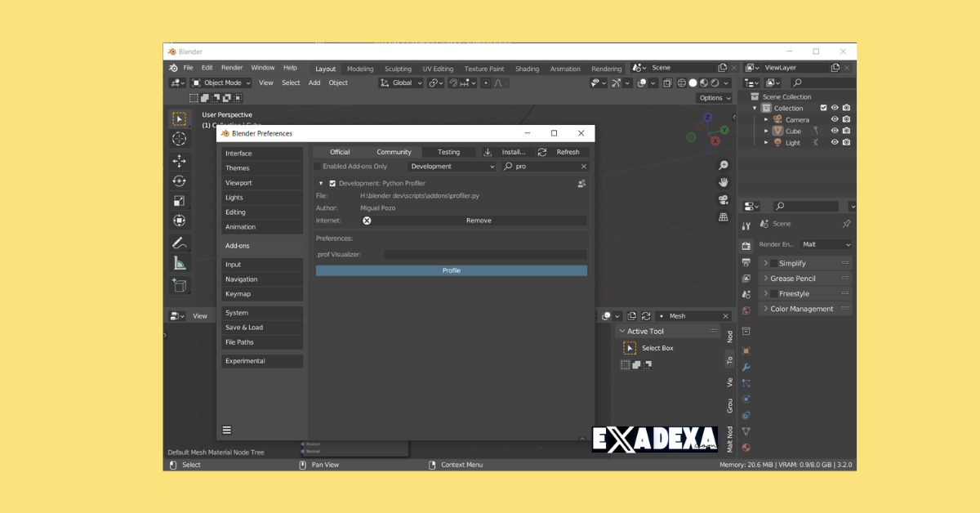The image size is (980, 513).
Task: Switch to camera view using the camera icon
Action: pos(723,199)
